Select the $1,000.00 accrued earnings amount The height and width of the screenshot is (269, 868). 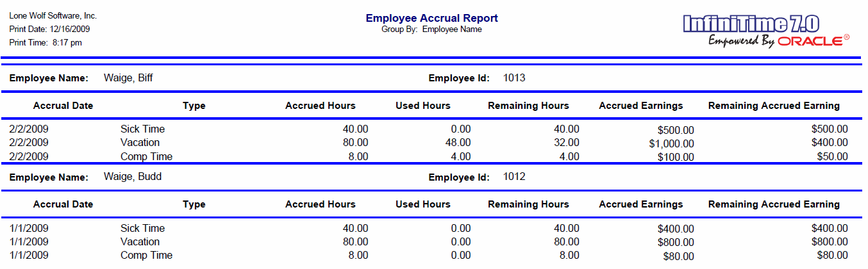point(671,143)
